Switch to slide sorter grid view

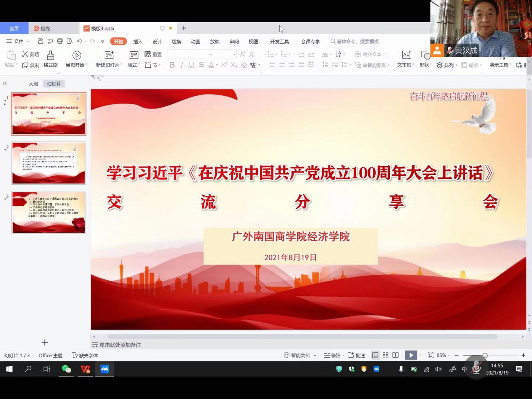point(385,355)
